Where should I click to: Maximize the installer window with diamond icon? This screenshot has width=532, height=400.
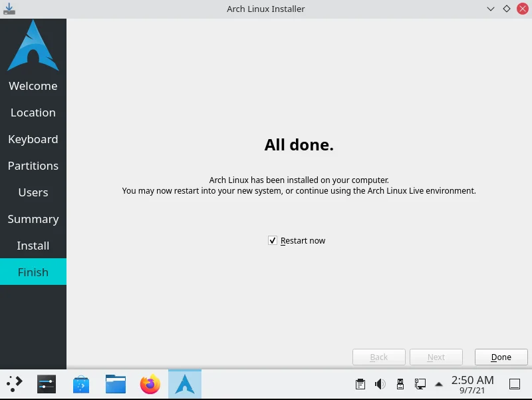pos(507,9)
